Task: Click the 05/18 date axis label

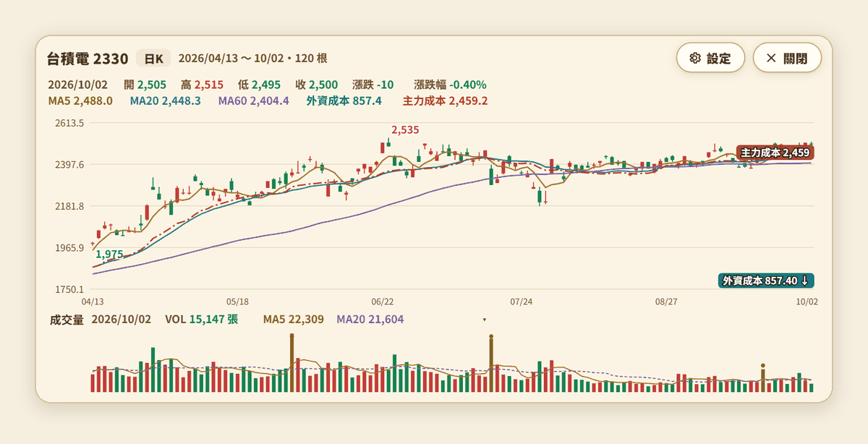Action: click(237, 301)
